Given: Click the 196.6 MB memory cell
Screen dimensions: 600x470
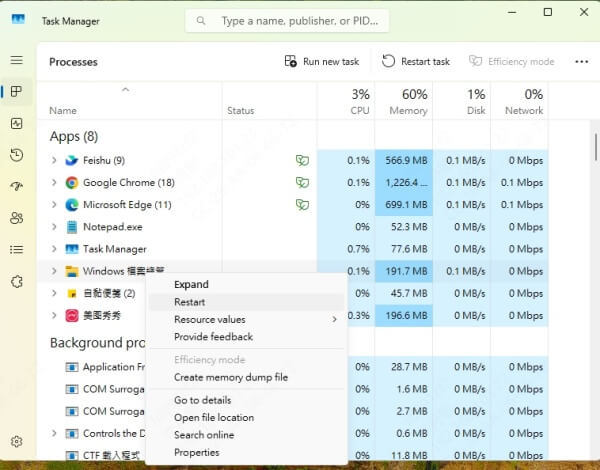Looking at the screenshot, I should [404, 315].
